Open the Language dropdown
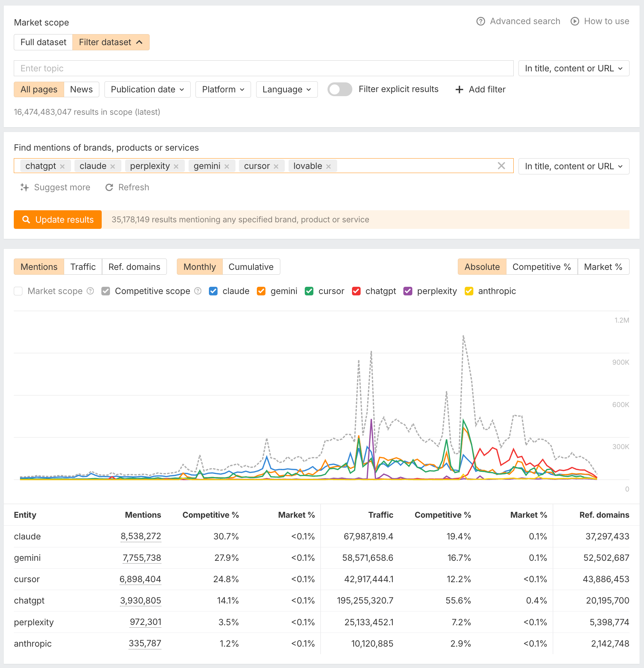The image size is (644, 668). [287, 89]
